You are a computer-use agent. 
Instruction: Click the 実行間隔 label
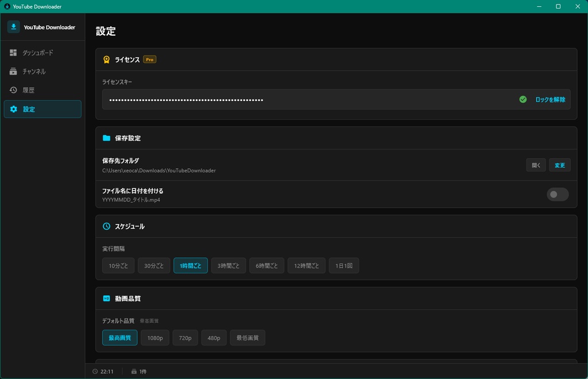coord(114,249)
